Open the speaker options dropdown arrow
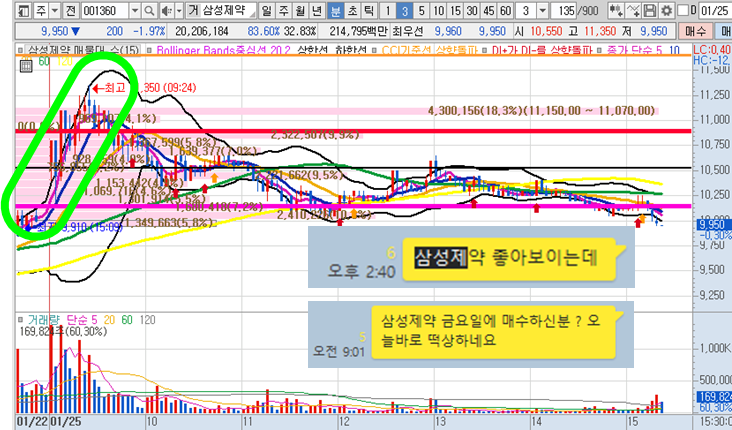The height and width of the screenshot is (430, 732). [x=179, y=10]
